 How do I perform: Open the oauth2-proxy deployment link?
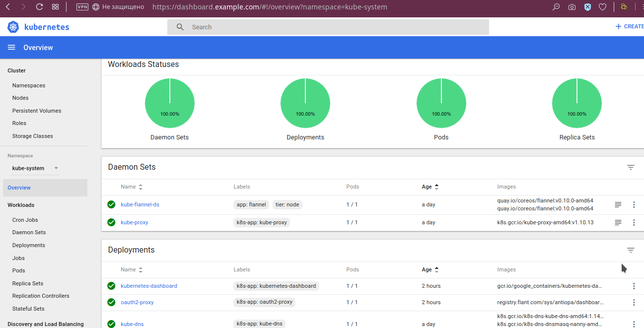(137, 302)
